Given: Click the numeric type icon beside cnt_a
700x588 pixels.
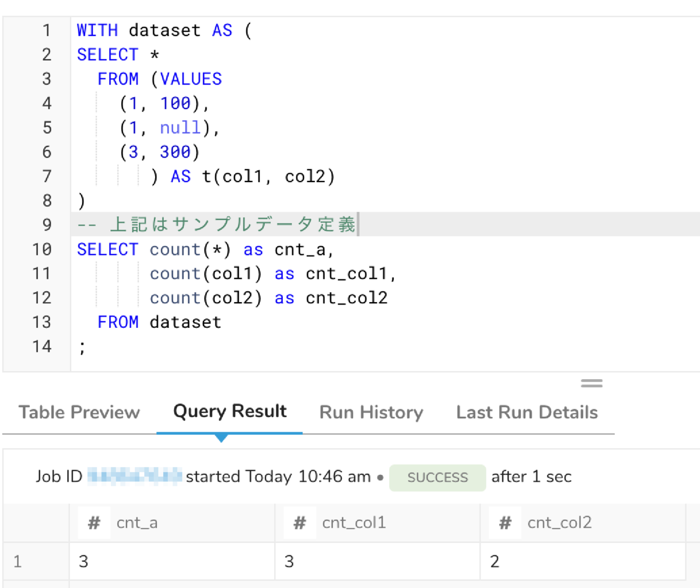Looking at the screenshot, I should point(93,523).
